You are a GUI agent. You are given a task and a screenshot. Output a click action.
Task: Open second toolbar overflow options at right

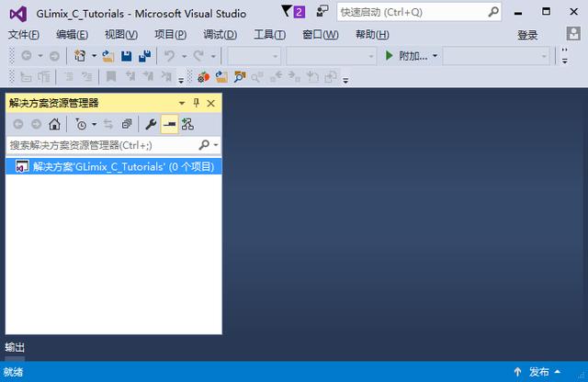click(345, 80)
